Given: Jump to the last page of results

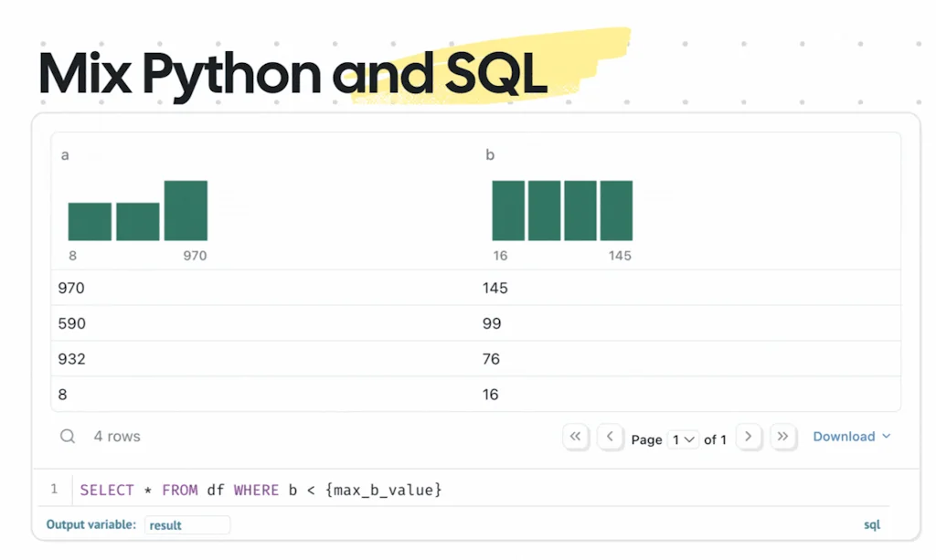Looking at the screenshot, I should 783,437.
